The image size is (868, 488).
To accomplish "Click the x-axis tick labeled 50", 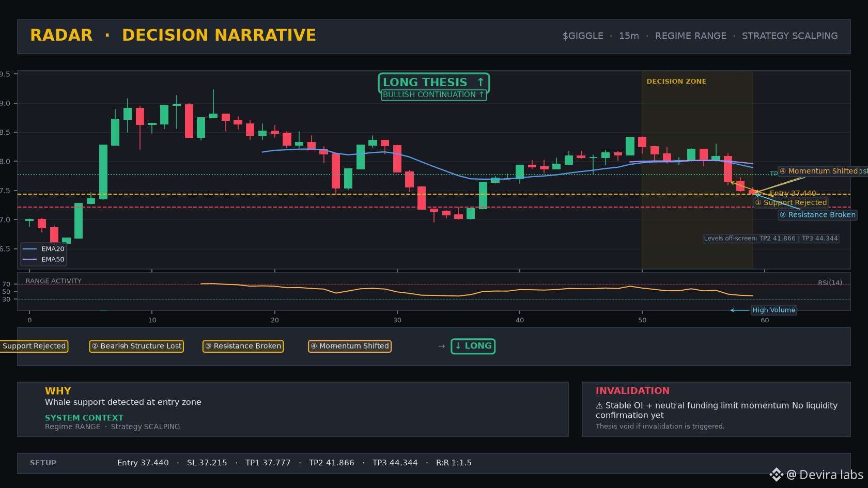I will [x=642, y=320].
